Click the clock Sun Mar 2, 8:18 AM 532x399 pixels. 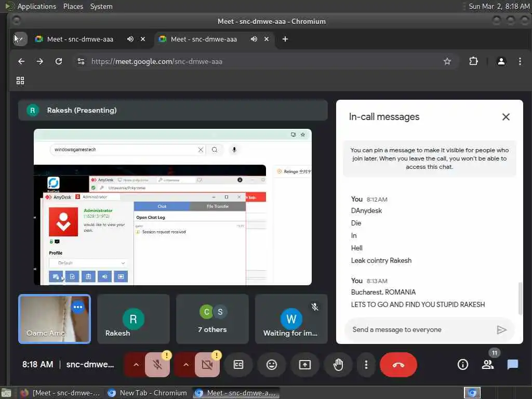point(499,6)
